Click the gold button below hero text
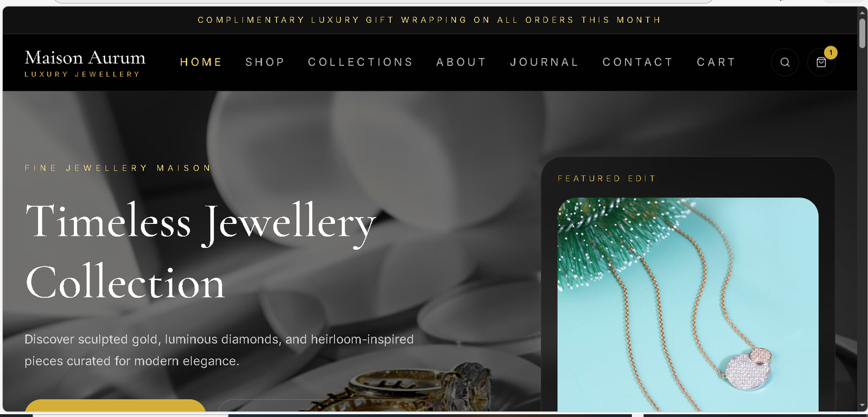This screenshot has width=868, height=417. (x=115, y=406)
